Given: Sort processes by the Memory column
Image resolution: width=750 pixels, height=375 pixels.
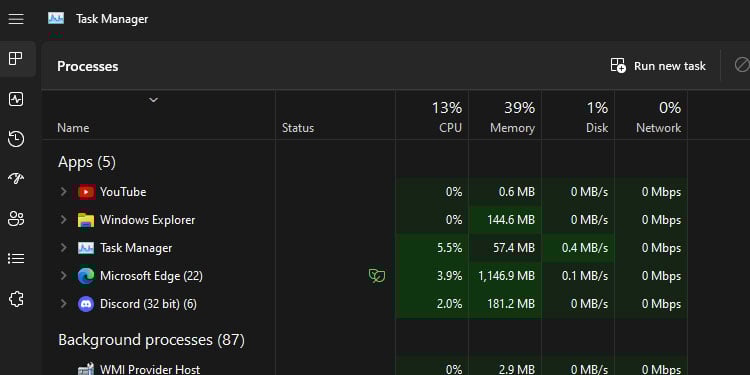Looking at the screenshot, I should (x=505, y=115).
